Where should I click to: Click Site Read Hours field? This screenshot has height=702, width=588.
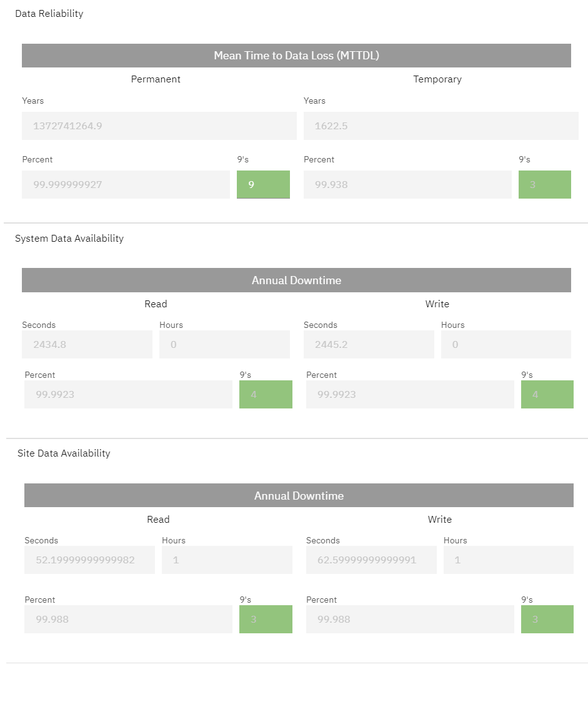point(227,560)
